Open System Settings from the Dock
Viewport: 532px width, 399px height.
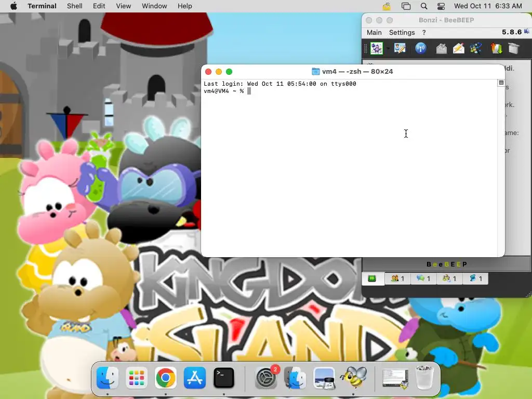[267, 378]
